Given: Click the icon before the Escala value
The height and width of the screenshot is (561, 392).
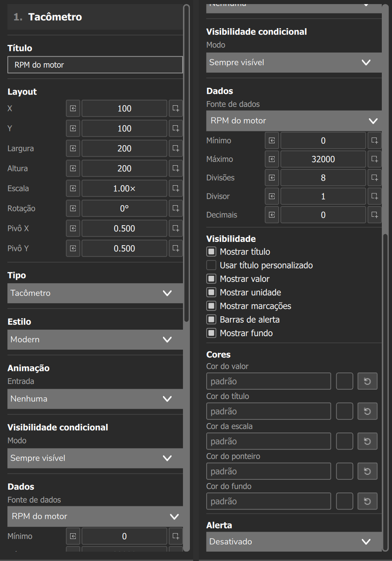Looking at the screenshot, I should click(x=73, y=188).
